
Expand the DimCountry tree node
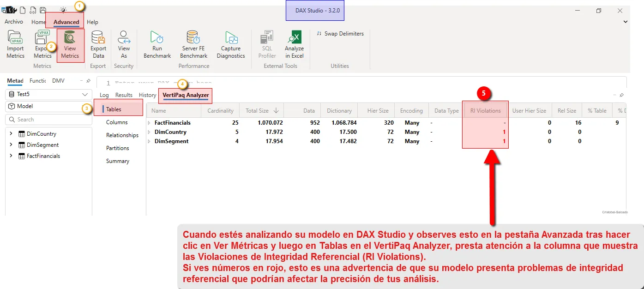11,134
